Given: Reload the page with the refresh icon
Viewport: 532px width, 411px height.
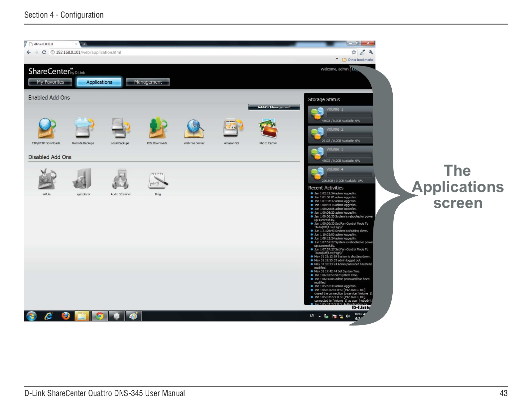Looking at the screenshot, I should tap(44, 52).
